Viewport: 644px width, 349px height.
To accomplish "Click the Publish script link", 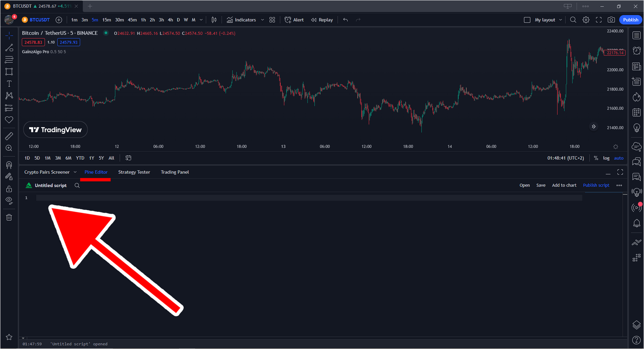I will [x=596, y=185].
